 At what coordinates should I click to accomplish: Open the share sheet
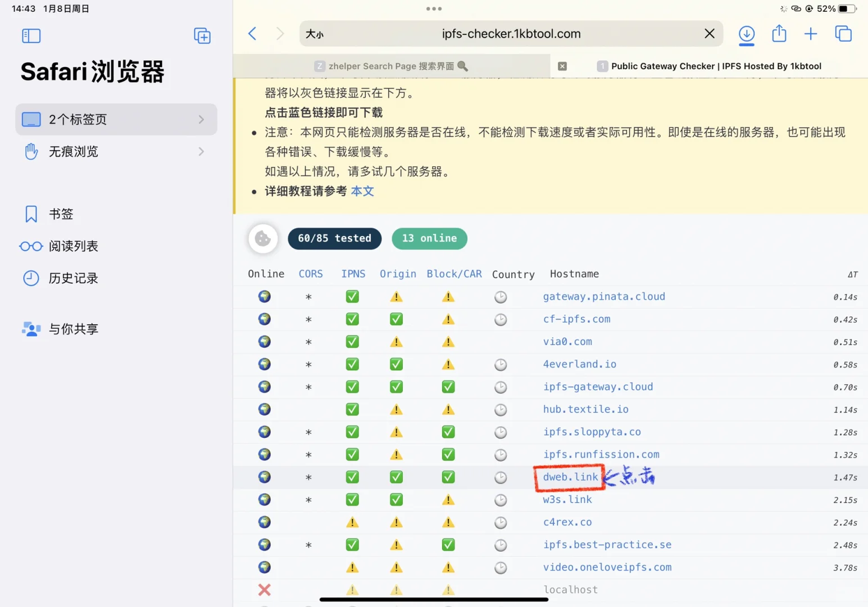779,33
